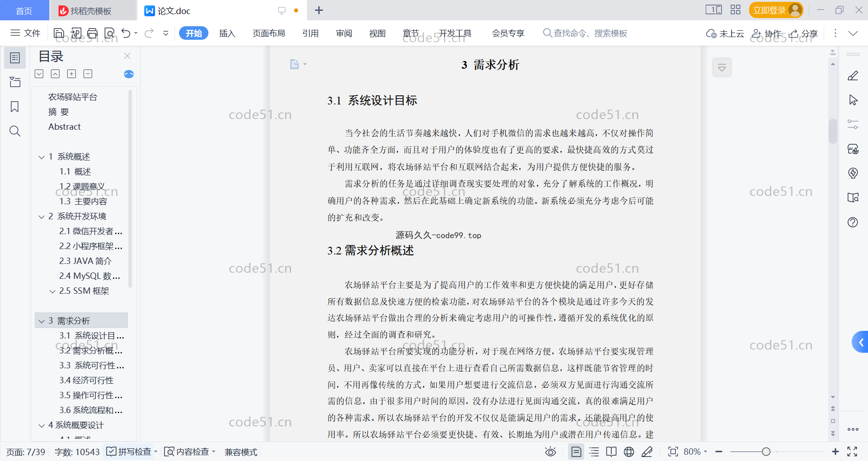Jump to 3.3 系统可行性 in outline

92,365
